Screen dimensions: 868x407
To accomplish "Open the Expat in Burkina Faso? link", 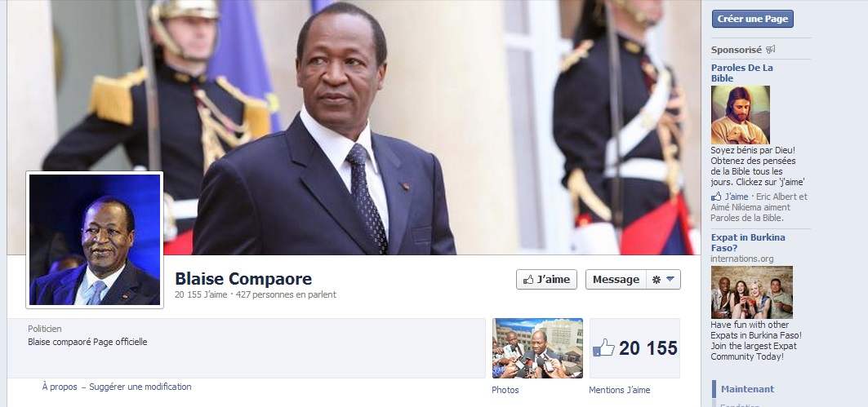I will coord(748,243).
